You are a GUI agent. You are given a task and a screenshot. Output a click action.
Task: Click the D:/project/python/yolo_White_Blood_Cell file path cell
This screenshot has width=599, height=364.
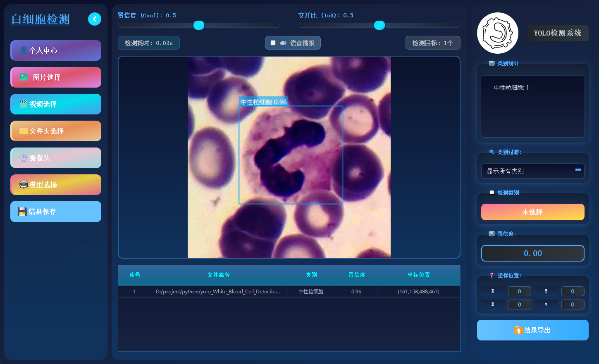coord(219,292)
